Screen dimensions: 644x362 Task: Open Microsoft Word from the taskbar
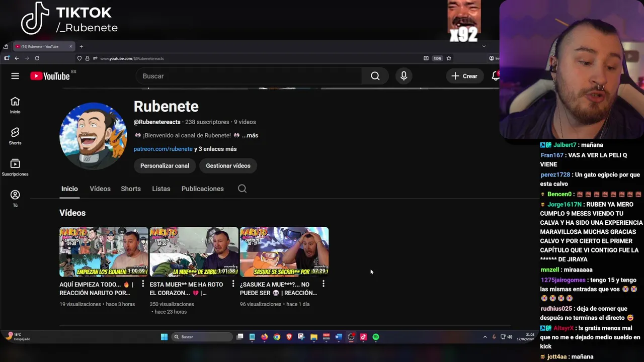339,337
